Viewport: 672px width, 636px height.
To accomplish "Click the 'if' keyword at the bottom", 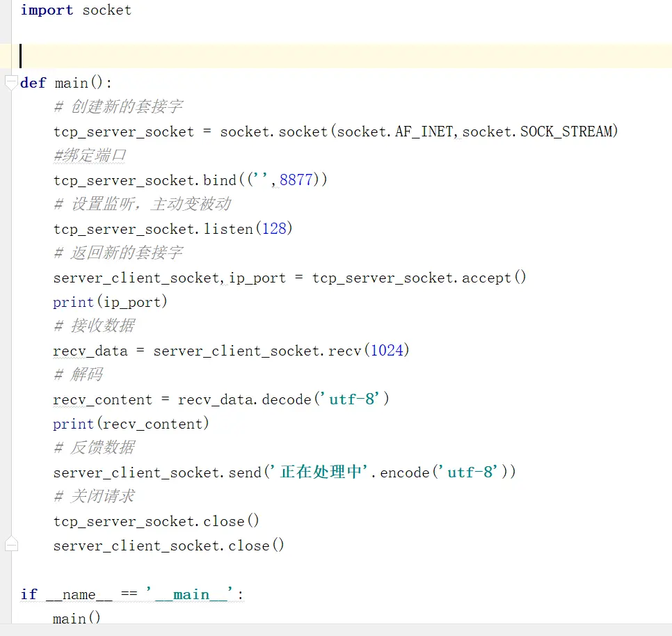I will 29,594.
